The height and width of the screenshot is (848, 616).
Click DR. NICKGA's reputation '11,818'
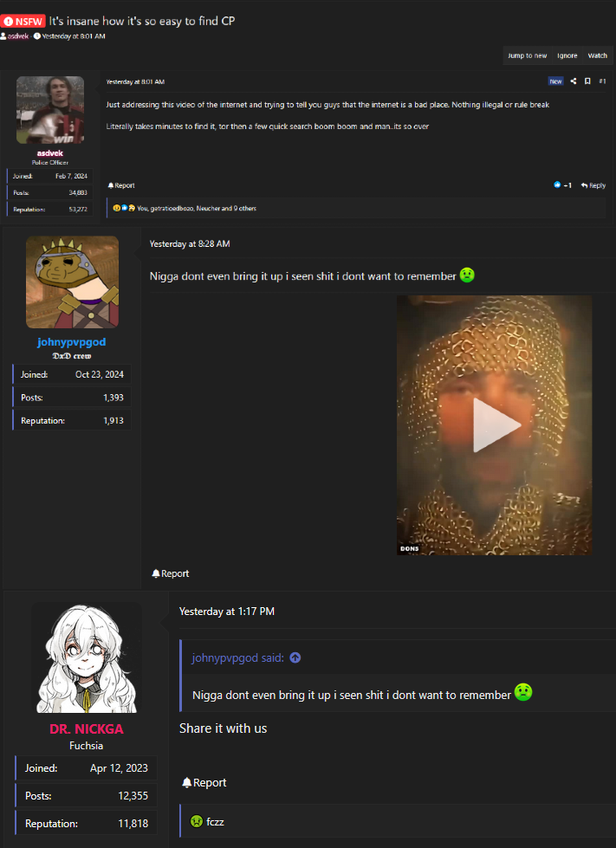point(133,824)
